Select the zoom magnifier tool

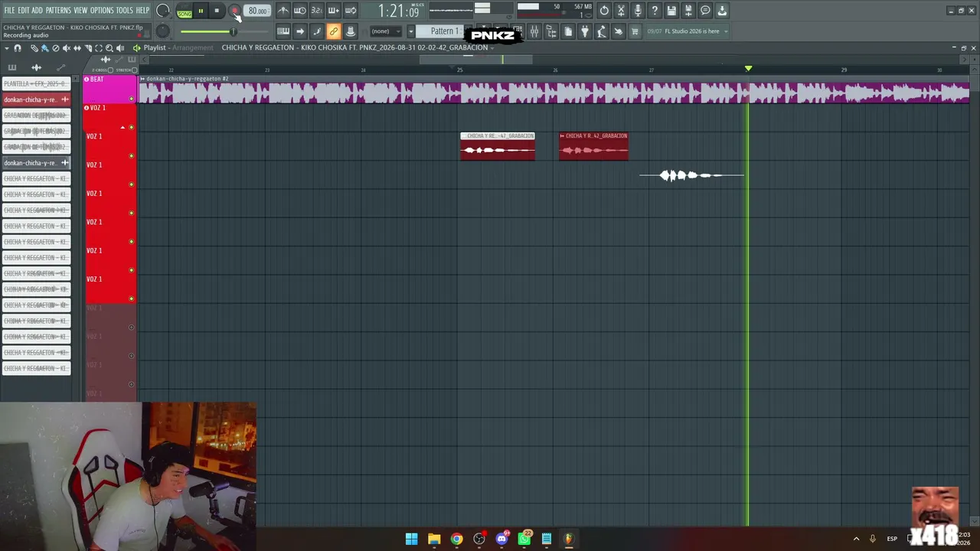[x=109, y=48]
